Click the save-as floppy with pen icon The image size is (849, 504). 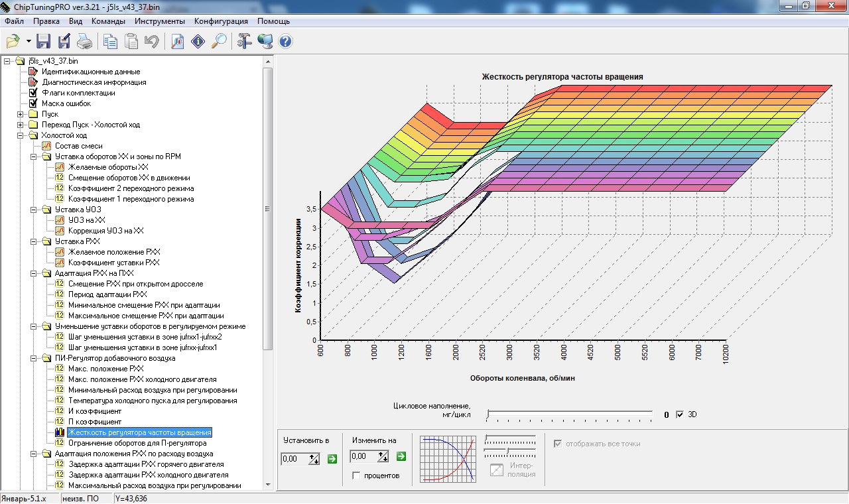(64, 42)
